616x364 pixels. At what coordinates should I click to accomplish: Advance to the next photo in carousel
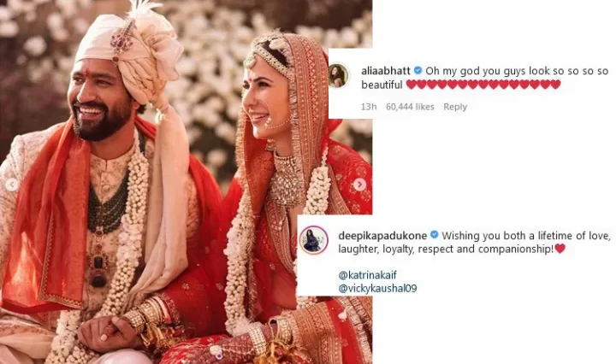(x=359, y=185)
